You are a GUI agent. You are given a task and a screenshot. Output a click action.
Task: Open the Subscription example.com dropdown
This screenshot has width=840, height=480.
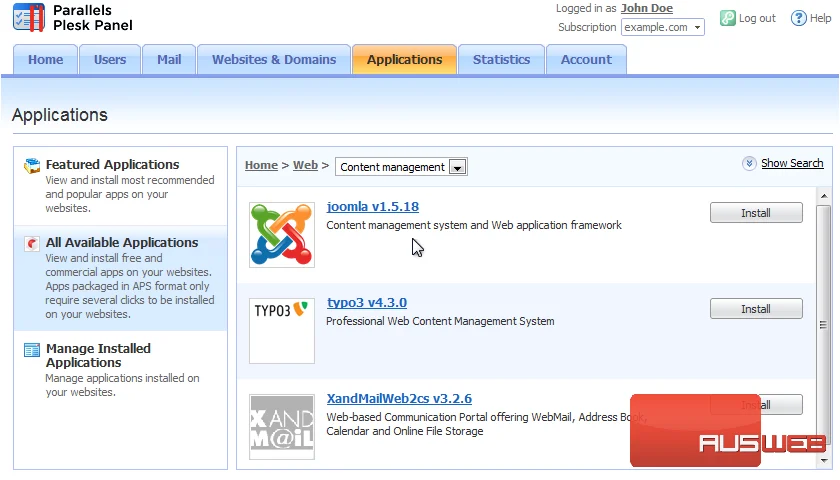click(663, 27)
